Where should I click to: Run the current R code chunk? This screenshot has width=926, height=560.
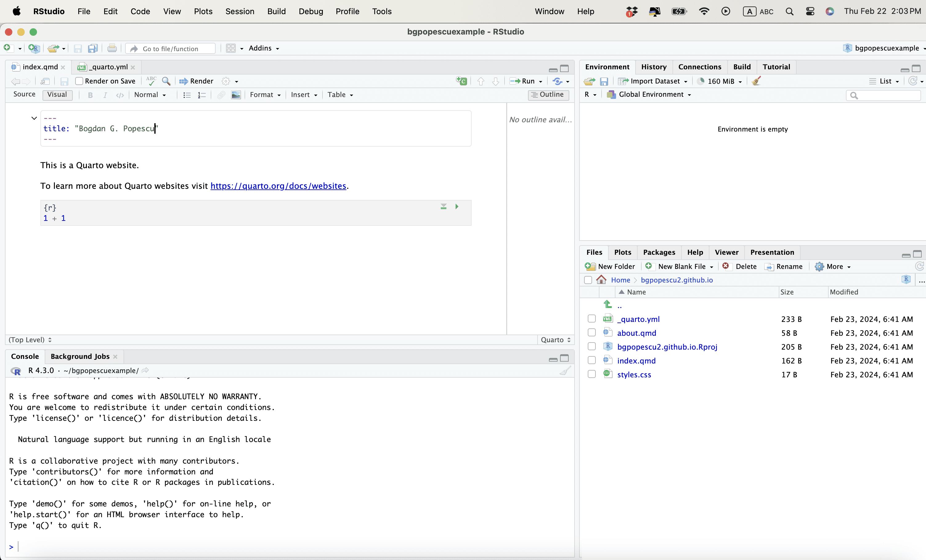[x=457, y=206]
